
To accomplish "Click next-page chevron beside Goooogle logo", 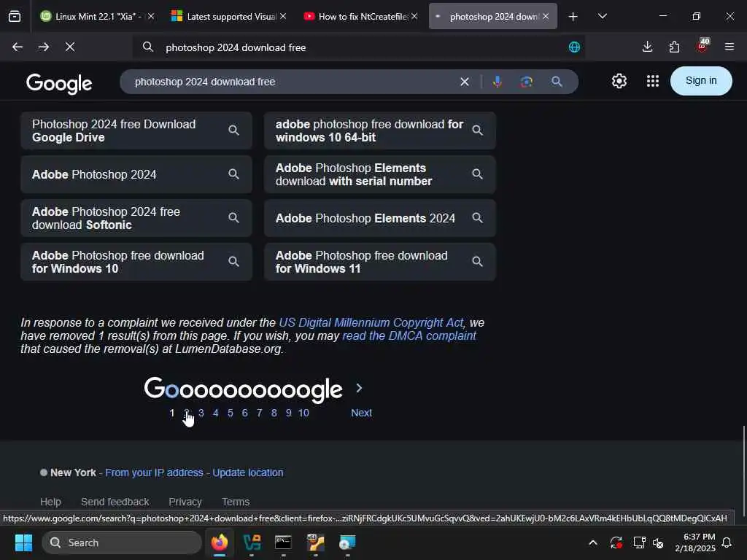I will pos(359,388).
